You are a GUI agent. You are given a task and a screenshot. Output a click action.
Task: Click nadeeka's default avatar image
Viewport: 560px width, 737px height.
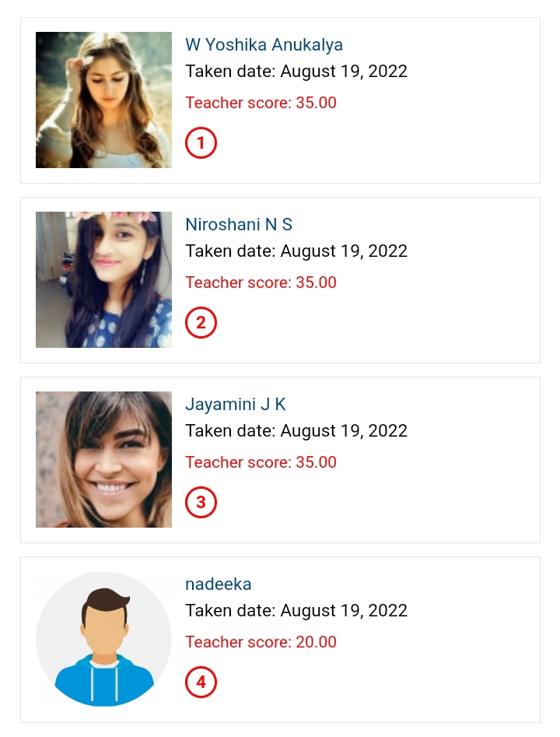coord(103,639)
